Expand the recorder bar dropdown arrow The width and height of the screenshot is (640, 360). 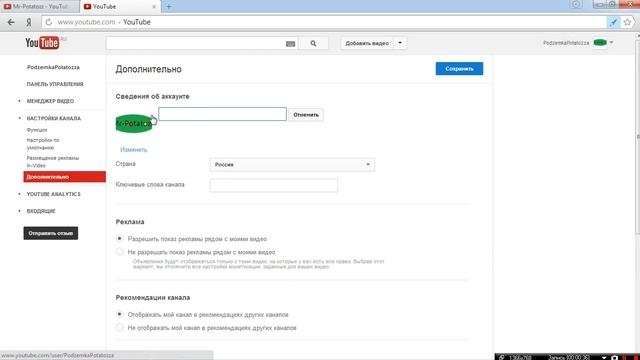pyautogui.click(x=604, y=357)
